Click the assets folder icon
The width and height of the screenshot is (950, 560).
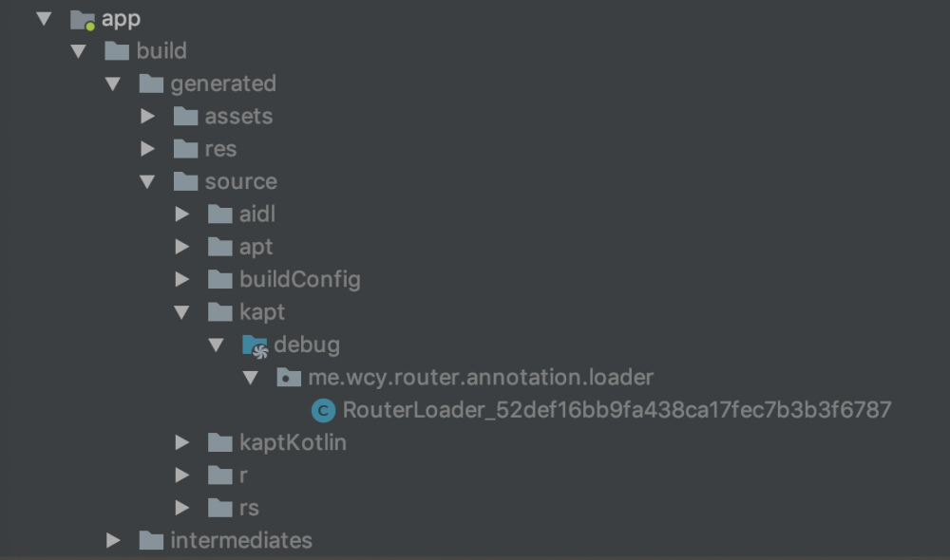coord(185,117)
